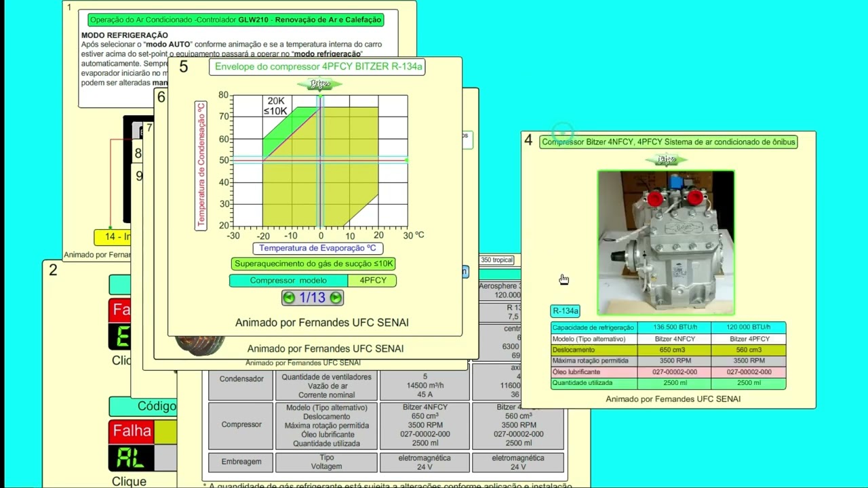Click 'Modelo (Tipo alternativo)' row label in panel 4
The height and width of the screenshot is (488, 868).
(x=594, y=339)
